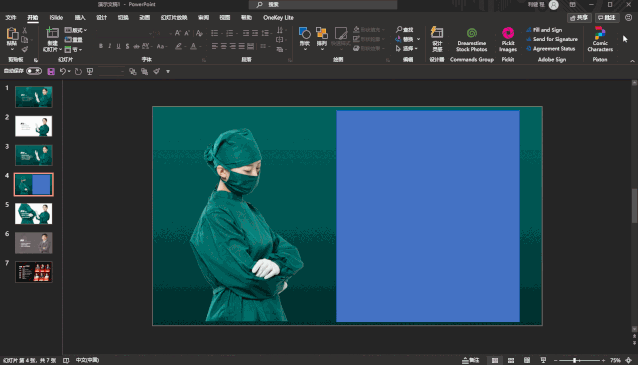This screenshot has height=365, width=638.
Task: Start the slide show from status bar
Action: 543,360
